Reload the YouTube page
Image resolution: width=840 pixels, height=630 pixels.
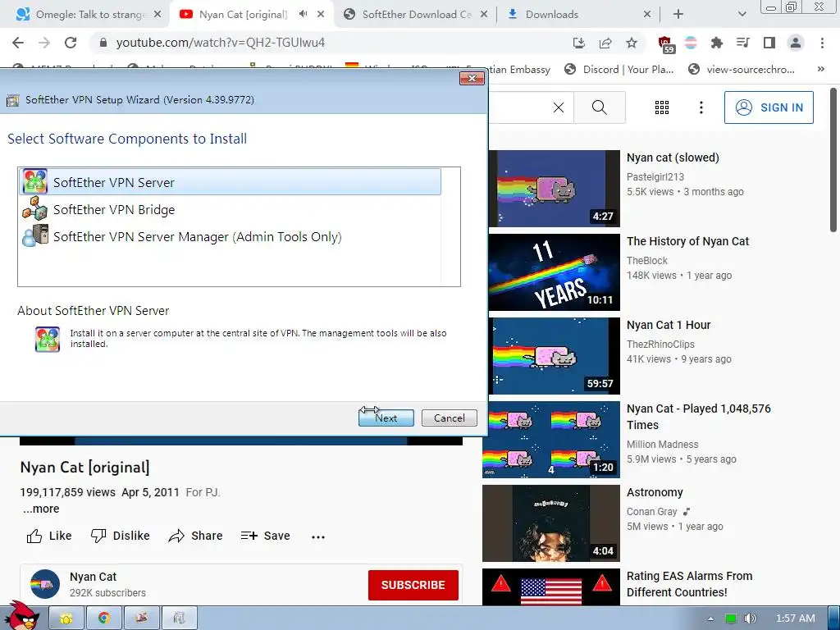pos(71,43)
